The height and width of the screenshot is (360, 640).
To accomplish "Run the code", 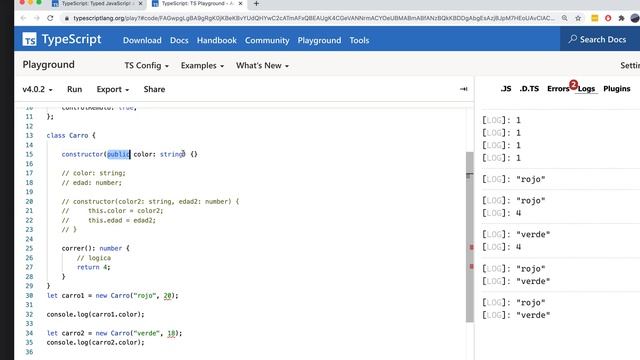I will [x=74, y=89].
